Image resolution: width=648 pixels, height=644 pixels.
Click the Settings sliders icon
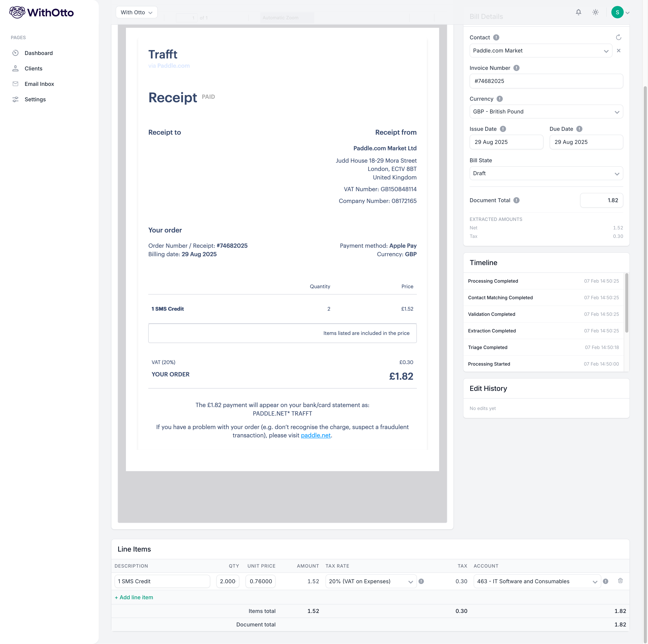click(x=15, y=99)
